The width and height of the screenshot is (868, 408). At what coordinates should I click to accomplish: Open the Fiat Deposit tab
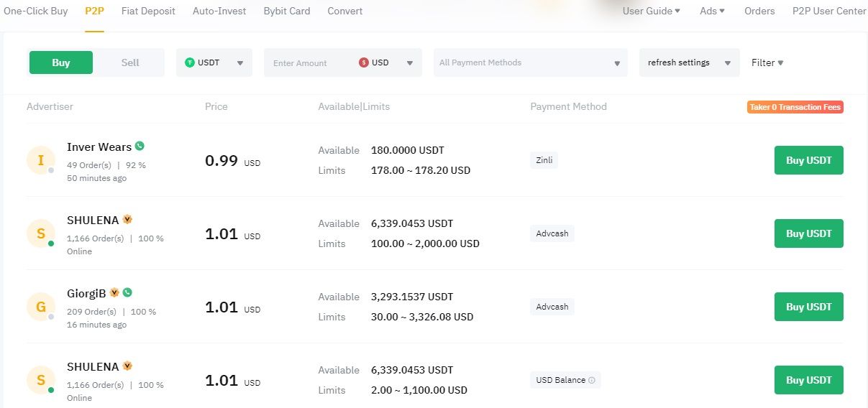(x=148, y=11)
